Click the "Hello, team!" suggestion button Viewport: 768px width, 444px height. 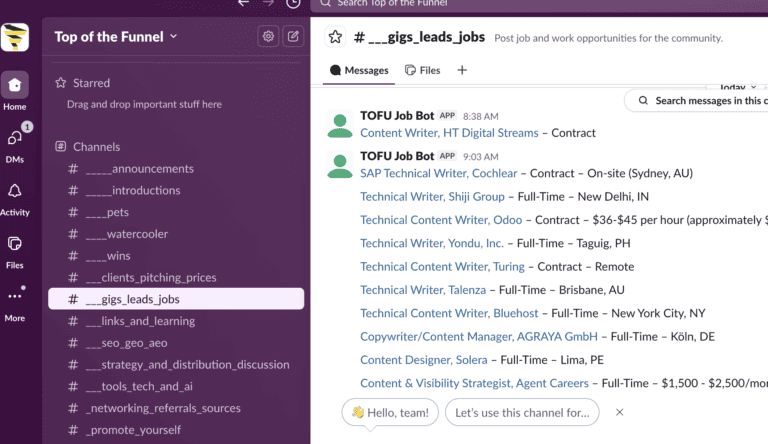pos(389,412)
